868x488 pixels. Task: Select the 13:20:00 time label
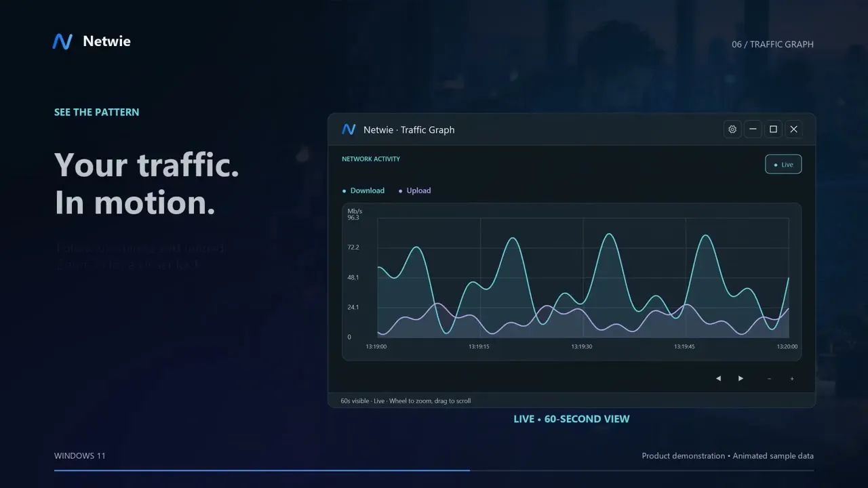pos(787,346)
